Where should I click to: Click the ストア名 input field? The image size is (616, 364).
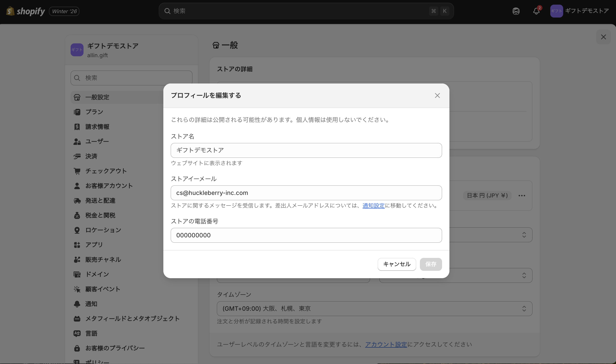(x=306, y=150)
